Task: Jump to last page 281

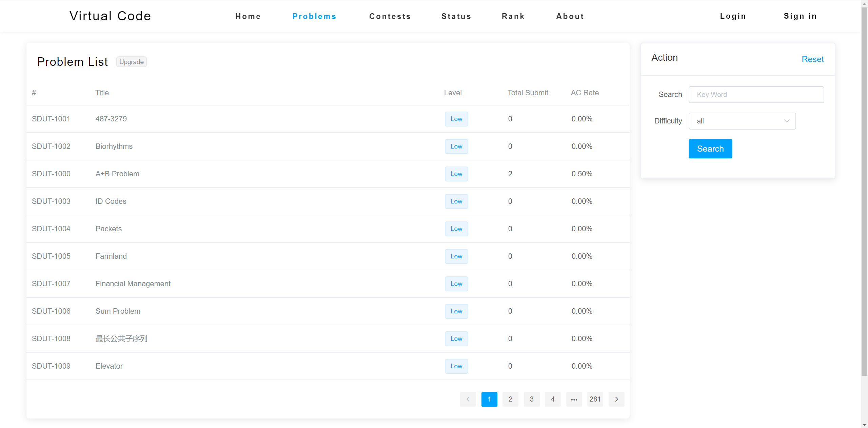Action: tap(595, 399)
